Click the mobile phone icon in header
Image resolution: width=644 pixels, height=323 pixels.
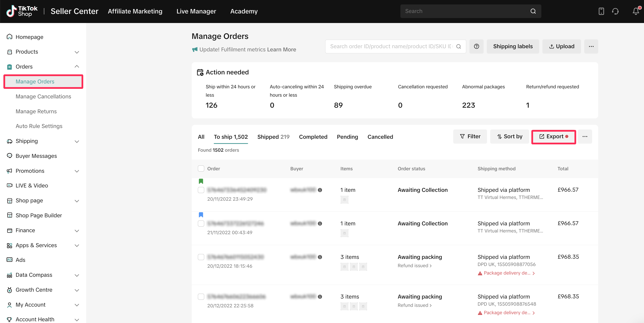(x=601, y=11)
